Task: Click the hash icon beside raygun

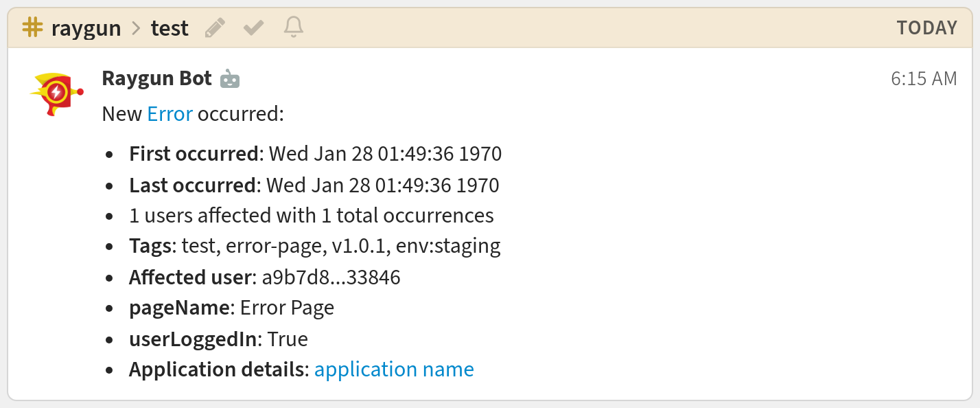Action: pyautogui.click(x=32, y=27)
